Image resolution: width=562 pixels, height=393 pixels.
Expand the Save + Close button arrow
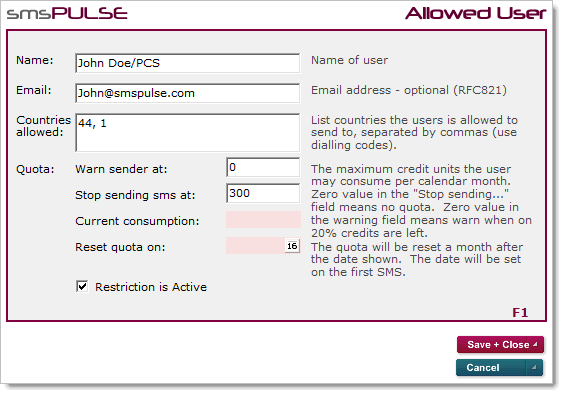click(535, 345)
